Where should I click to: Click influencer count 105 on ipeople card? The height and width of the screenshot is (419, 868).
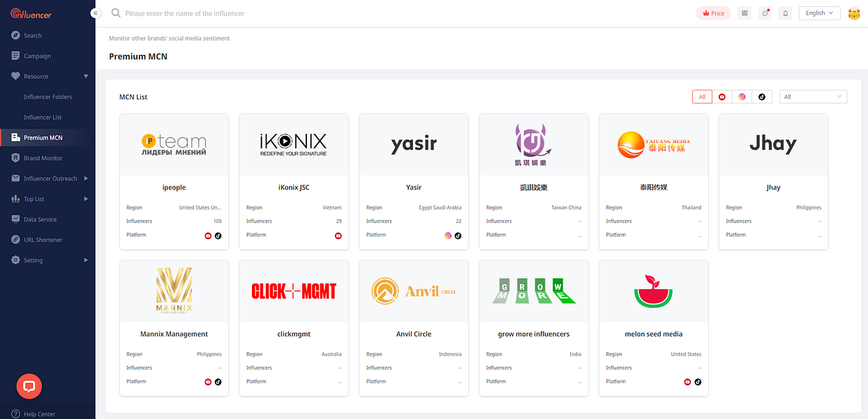(218, 221)
